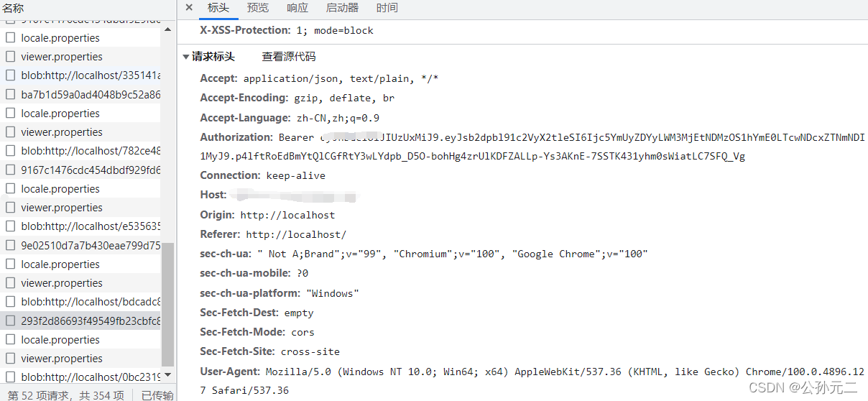Click the Origin http://localhost header line

267,215
